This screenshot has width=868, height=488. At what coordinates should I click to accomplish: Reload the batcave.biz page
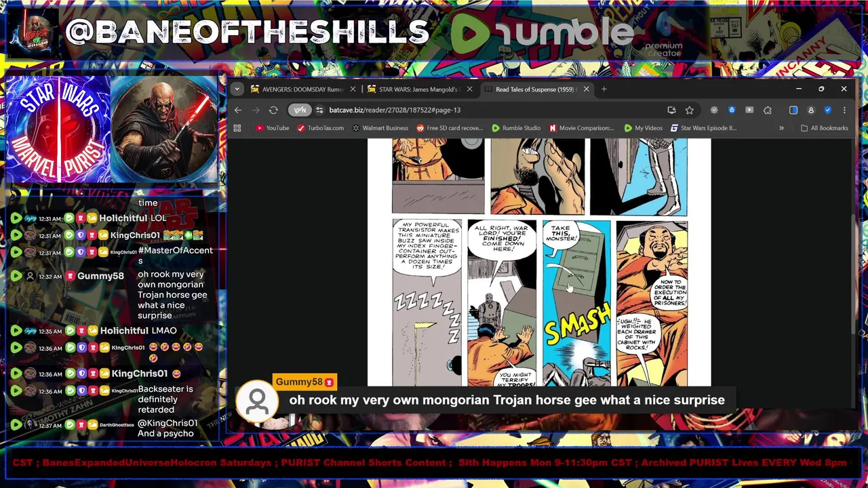pos(273,110)
